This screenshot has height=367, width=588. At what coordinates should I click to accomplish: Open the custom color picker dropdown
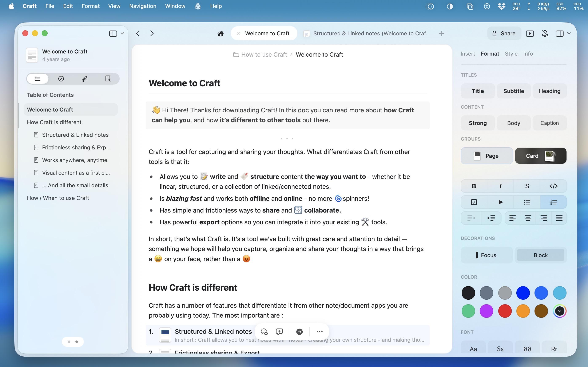(x=560, y=311)
